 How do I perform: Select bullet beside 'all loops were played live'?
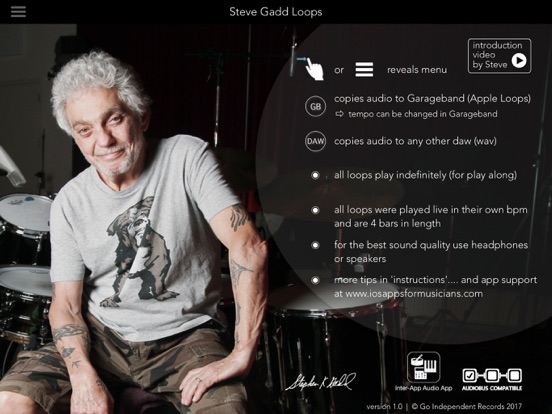pos(315,210)
